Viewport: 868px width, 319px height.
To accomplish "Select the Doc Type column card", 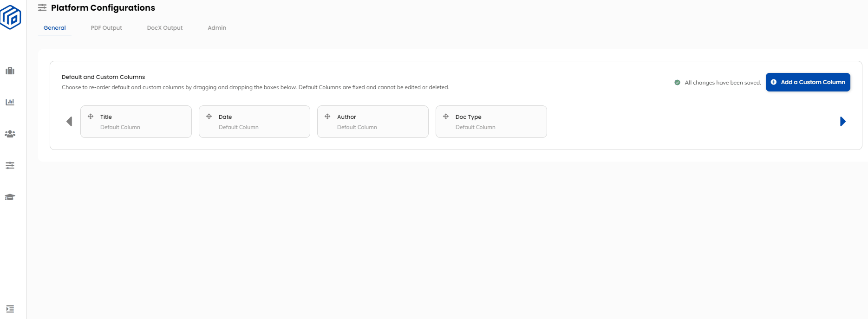I will tap(491, 121).
